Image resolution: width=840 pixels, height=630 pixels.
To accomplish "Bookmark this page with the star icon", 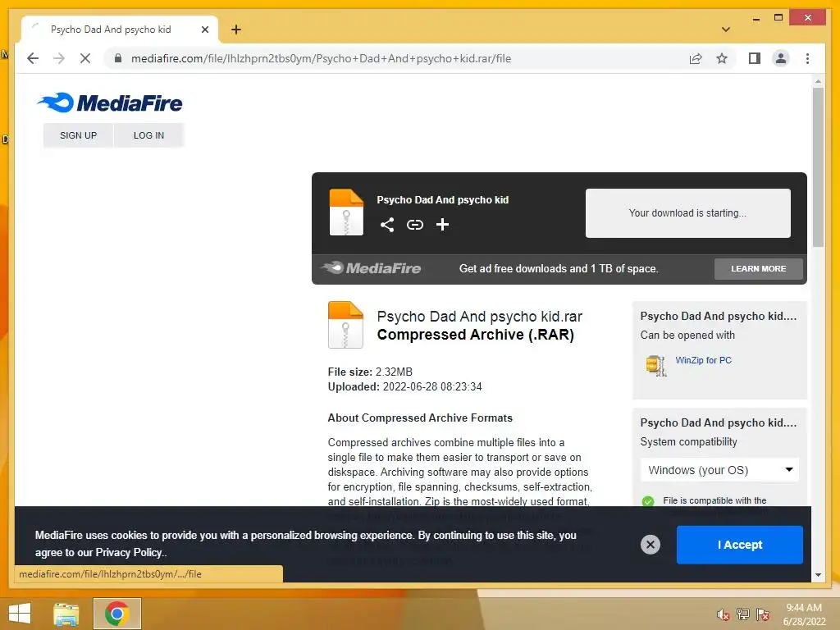I will point(722,58).
